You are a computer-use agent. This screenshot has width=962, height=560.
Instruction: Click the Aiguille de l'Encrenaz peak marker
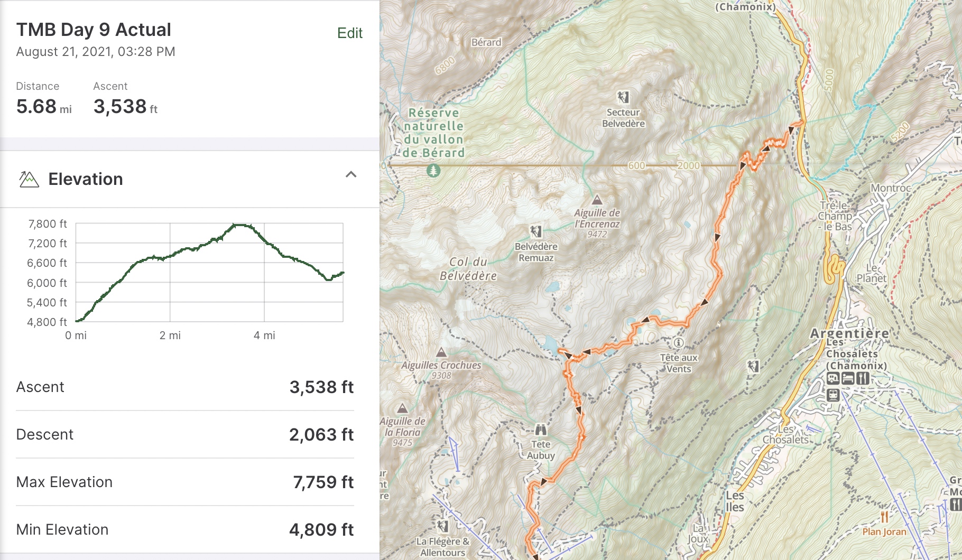tap(597, 200)
